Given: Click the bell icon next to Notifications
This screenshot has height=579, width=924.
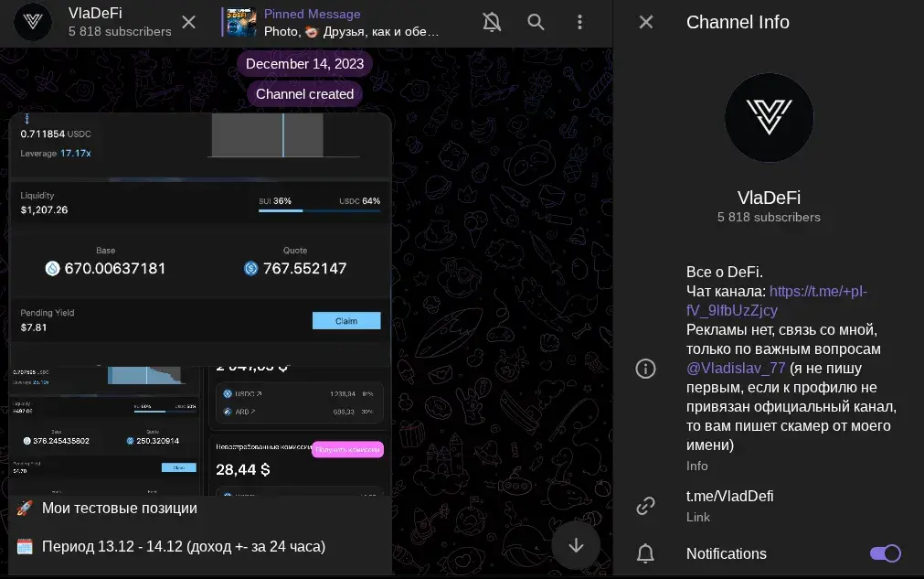Looking at the screenshot, I should coord(646,553).
